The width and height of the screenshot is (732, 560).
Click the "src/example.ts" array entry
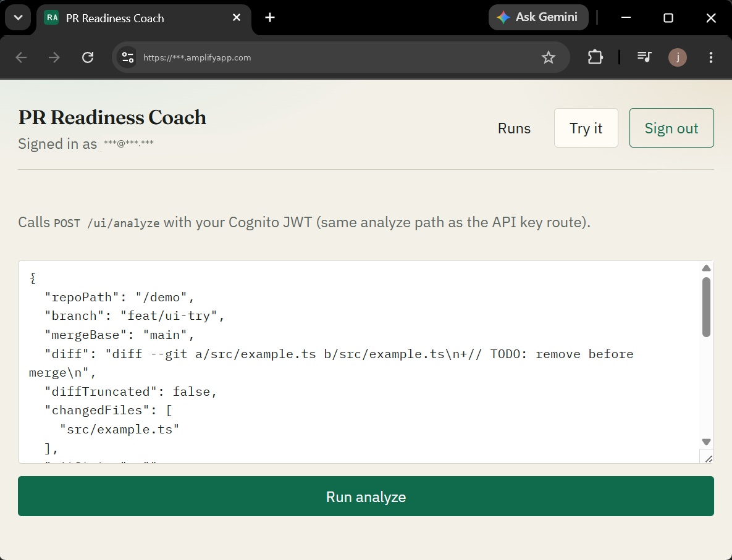click(119, 429)
